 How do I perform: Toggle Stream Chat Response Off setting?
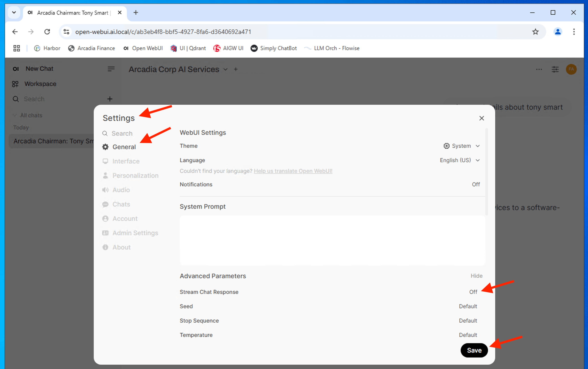click(x=473, y=292)
